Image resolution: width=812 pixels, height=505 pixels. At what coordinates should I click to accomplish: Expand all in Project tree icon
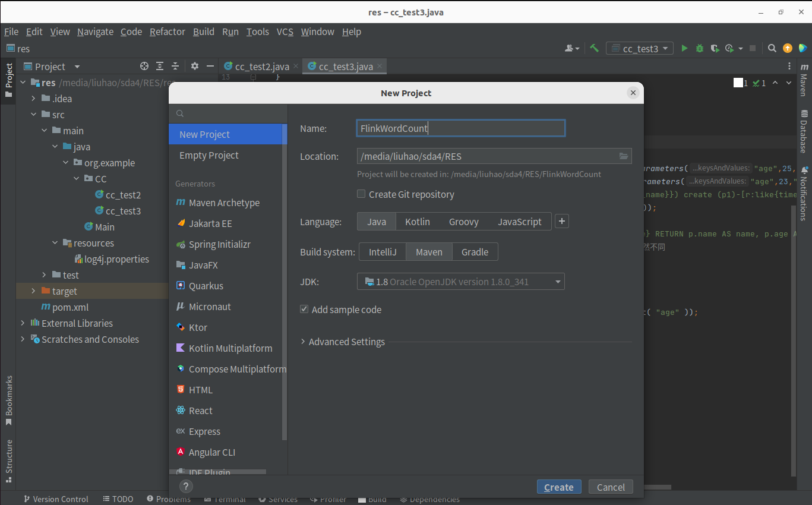tap(160, 66)
